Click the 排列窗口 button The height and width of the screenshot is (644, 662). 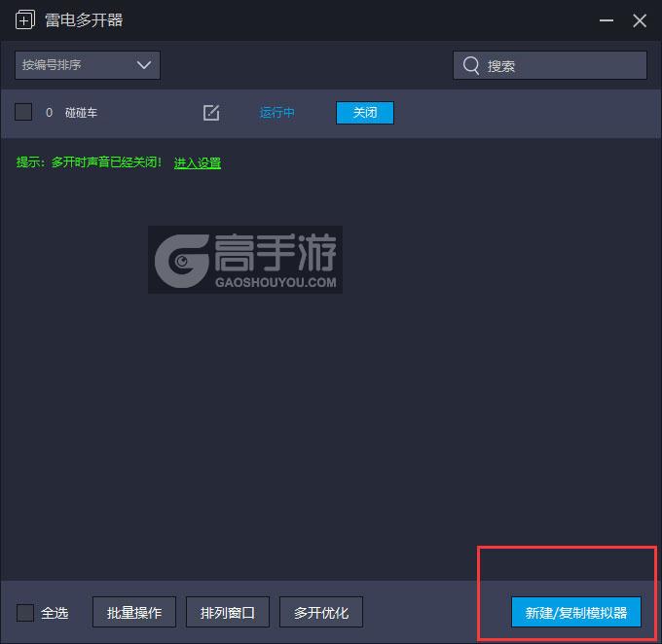pyautogui.click(x=228, y=612)
